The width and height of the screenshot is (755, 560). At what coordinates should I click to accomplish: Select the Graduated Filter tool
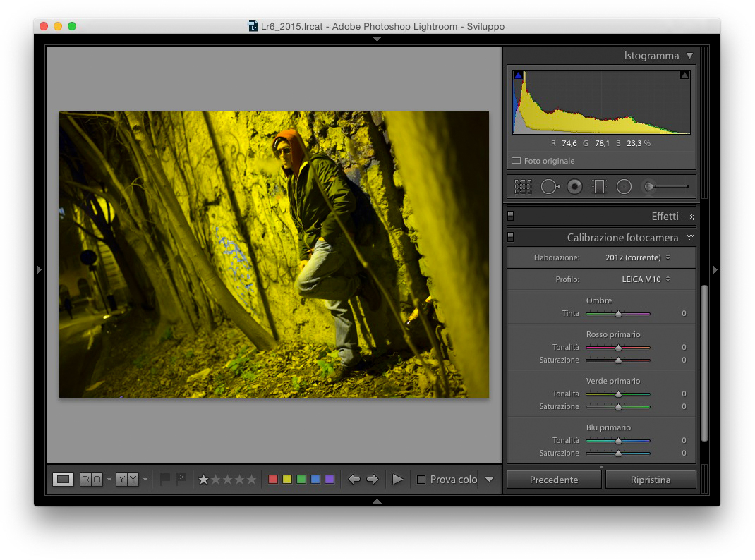coord(599,187)
